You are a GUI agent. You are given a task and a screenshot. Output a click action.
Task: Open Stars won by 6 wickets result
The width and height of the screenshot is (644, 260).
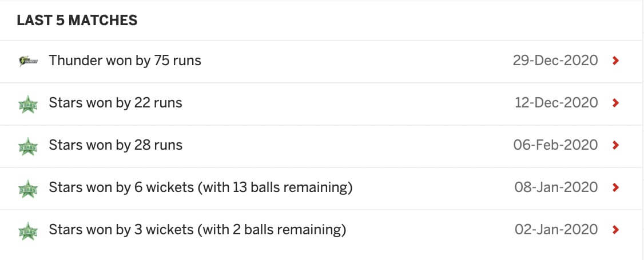click(x=200, y=187)
